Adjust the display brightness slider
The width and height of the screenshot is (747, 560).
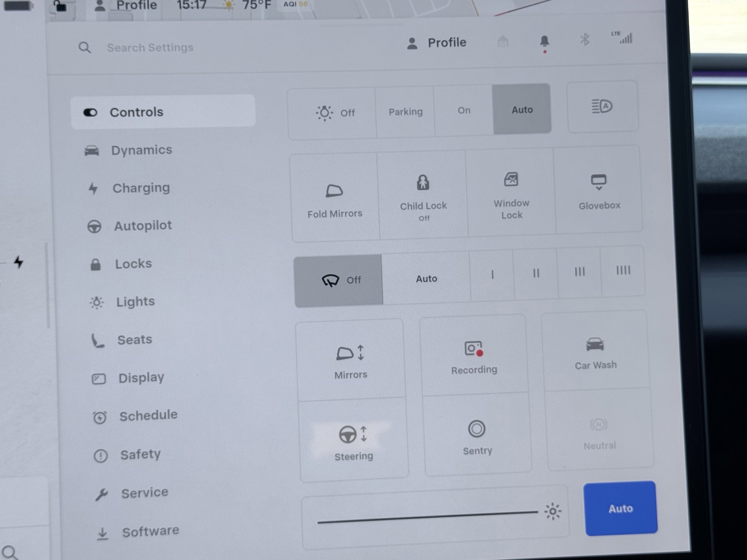click(427, 517)
